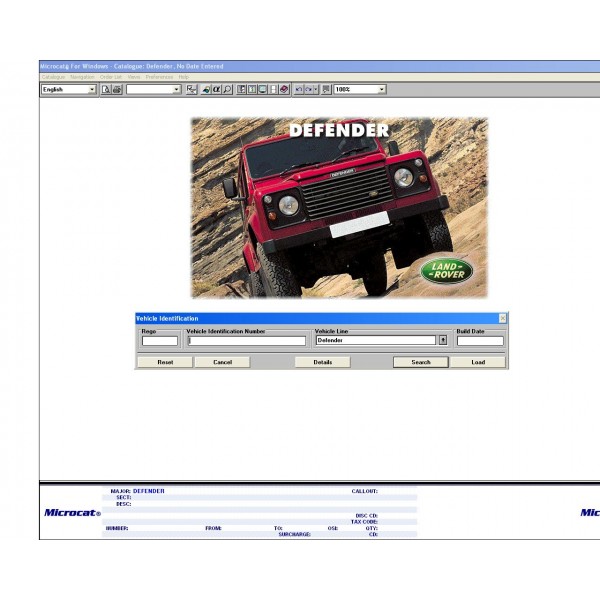The width and height of the screenshot is (600, 600).
Task: Click the monitor screen view icon
Action: point(262,90)
